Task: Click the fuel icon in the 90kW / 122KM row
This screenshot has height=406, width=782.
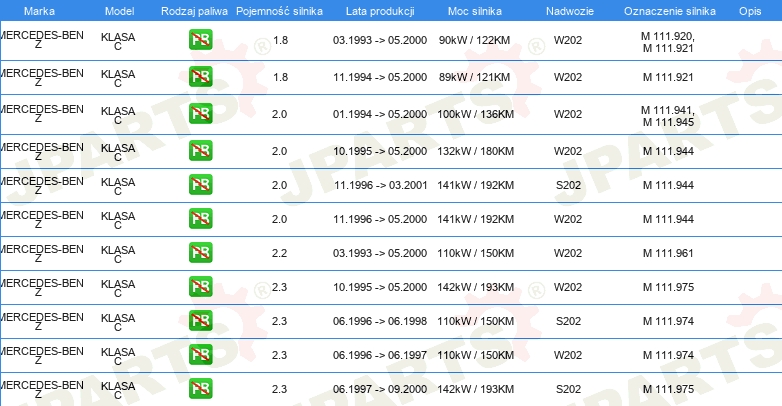Action: 200,40
